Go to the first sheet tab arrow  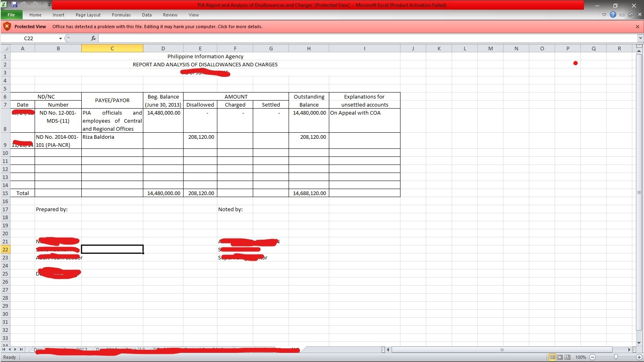point(4,350)
